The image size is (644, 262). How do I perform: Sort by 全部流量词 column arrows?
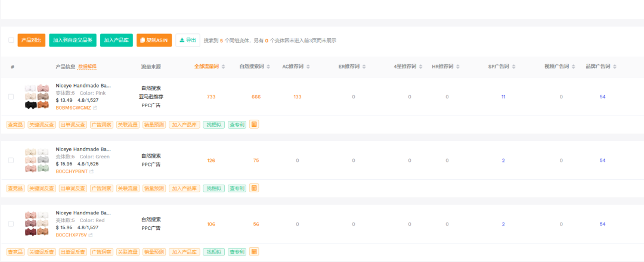click(223, 67)
